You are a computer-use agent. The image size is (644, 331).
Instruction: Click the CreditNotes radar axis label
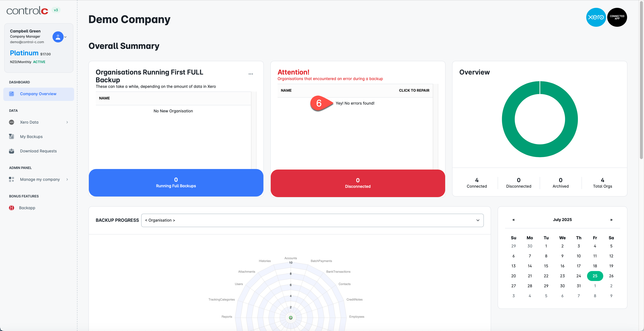(354, 299)
